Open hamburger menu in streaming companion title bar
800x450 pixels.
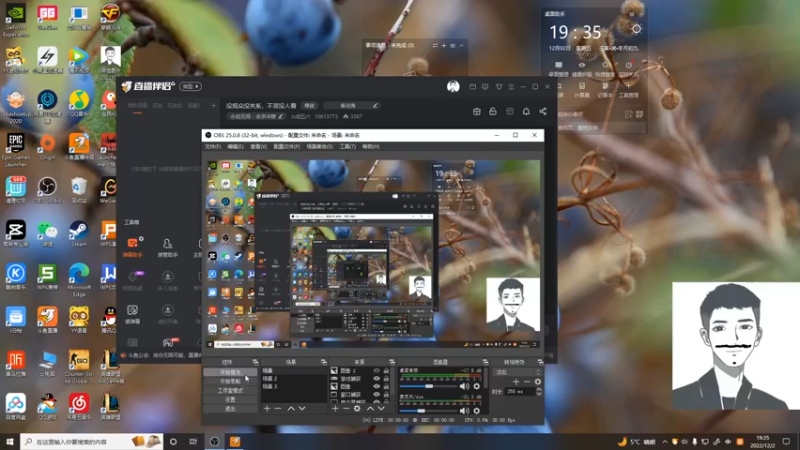pos(511,87)
